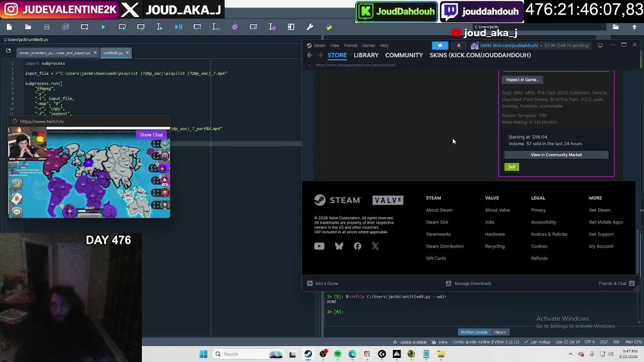Screen dimensions: 644x362
Task: Run file with green play button
Action: click(103, 27)
